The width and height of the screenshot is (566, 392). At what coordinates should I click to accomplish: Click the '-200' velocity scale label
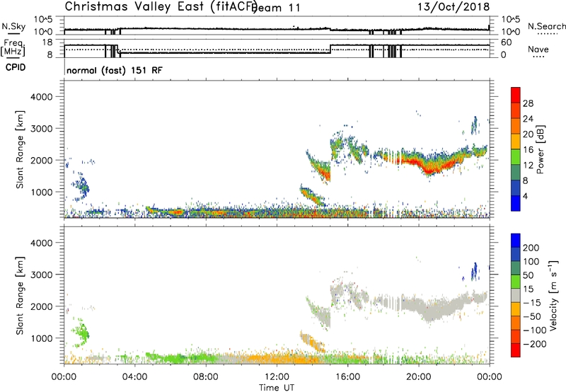(533, 344)
